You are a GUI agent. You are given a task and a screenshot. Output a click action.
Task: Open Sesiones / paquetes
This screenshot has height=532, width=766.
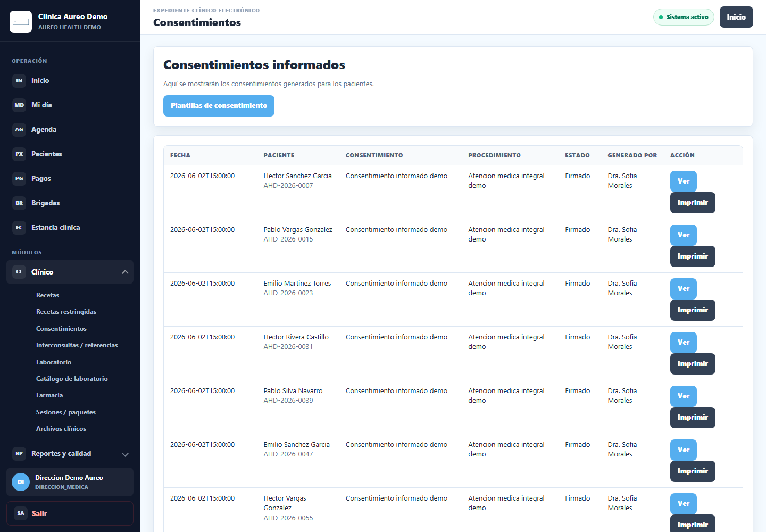65,412
